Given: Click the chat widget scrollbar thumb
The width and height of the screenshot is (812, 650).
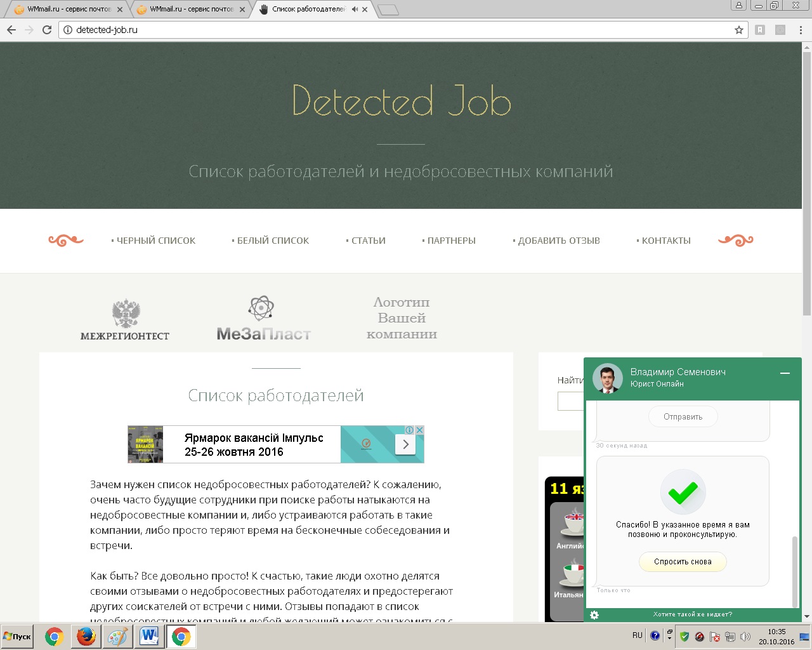Looking at the screenshot, I should (x=795, y=571).
